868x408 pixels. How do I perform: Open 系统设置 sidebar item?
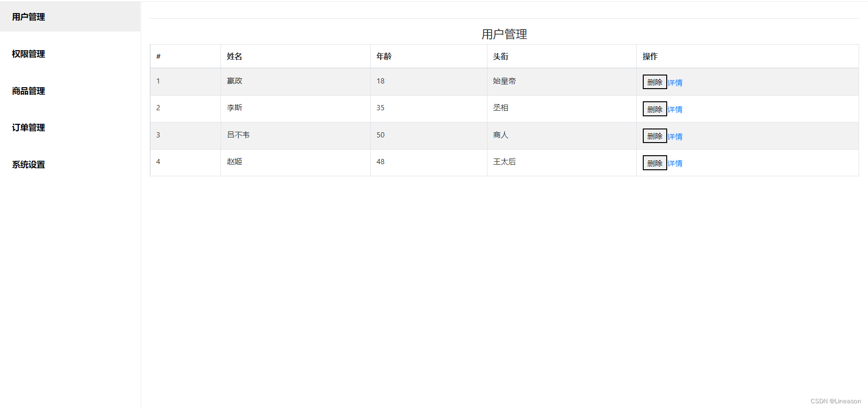click(29, 165)
